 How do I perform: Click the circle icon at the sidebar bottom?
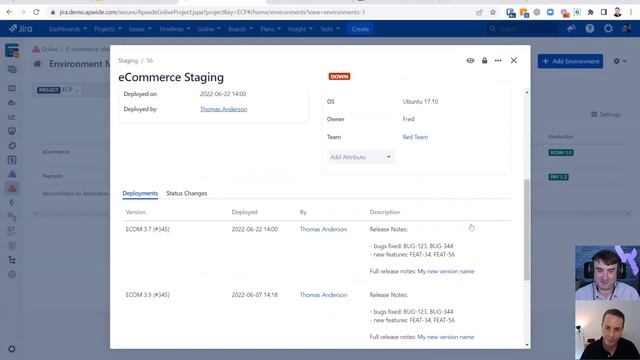pyautogui.click(x=12, y=349)
